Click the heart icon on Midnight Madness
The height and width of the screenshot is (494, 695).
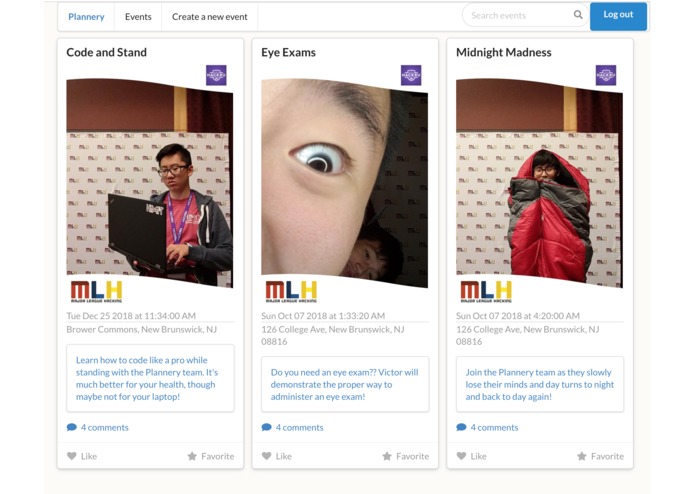(x=461, y=456)
